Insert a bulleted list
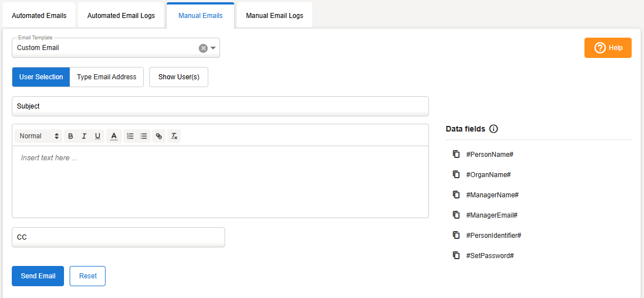Image resolution: width=644 pixels, height=298 pixels. (144, 136)
